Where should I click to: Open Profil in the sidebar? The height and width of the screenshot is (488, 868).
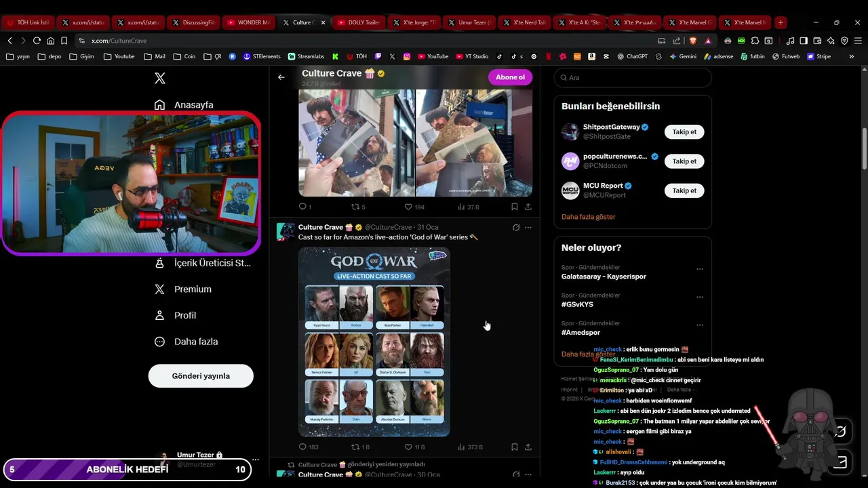[x=176, y=315]
